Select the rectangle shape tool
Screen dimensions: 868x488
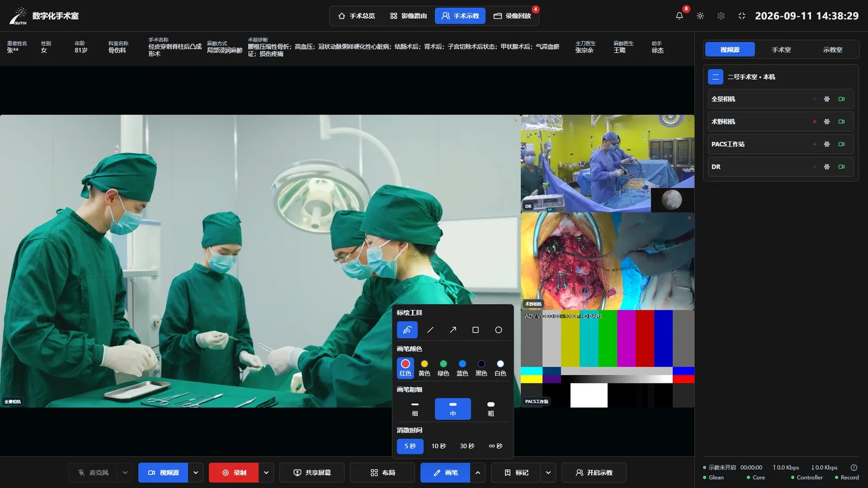pos(476,330)
